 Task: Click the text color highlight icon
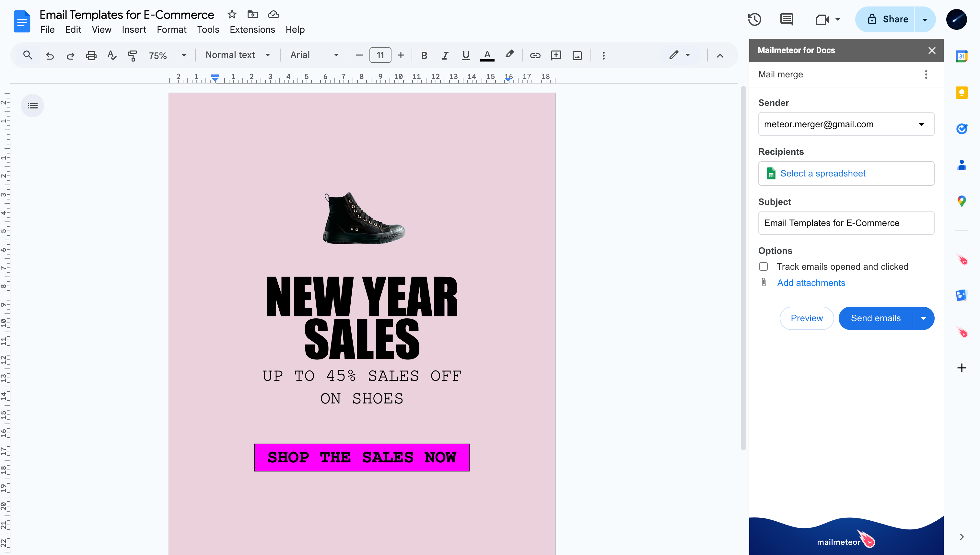(x=509, y=54)
